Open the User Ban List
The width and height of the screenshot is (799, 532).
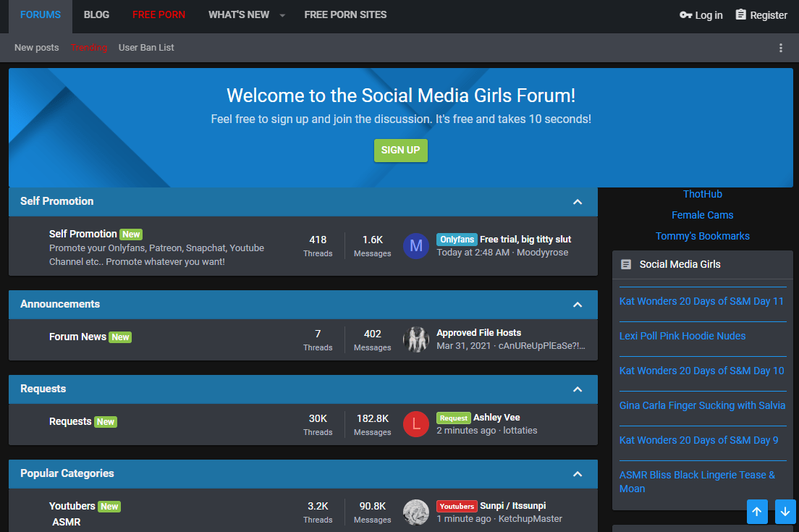(146, 47)
